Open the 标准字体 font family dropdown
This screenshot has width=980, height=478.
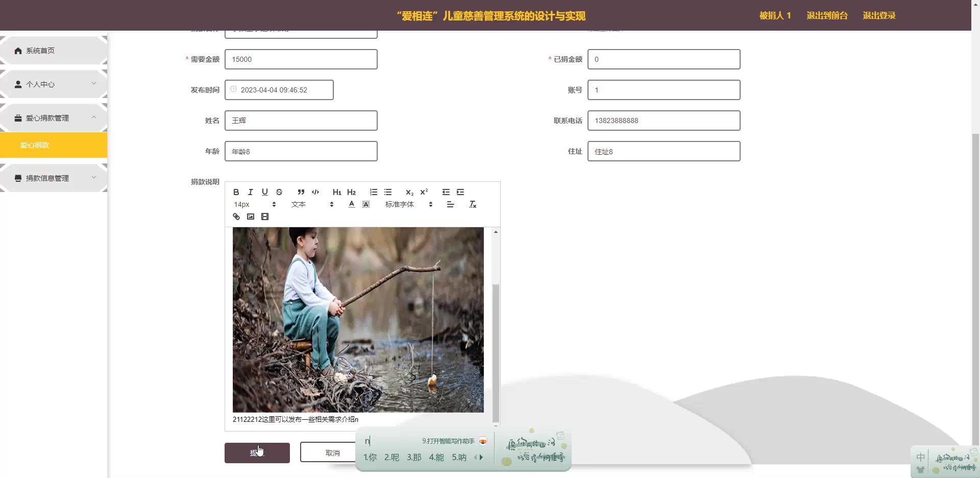(409, 204)
